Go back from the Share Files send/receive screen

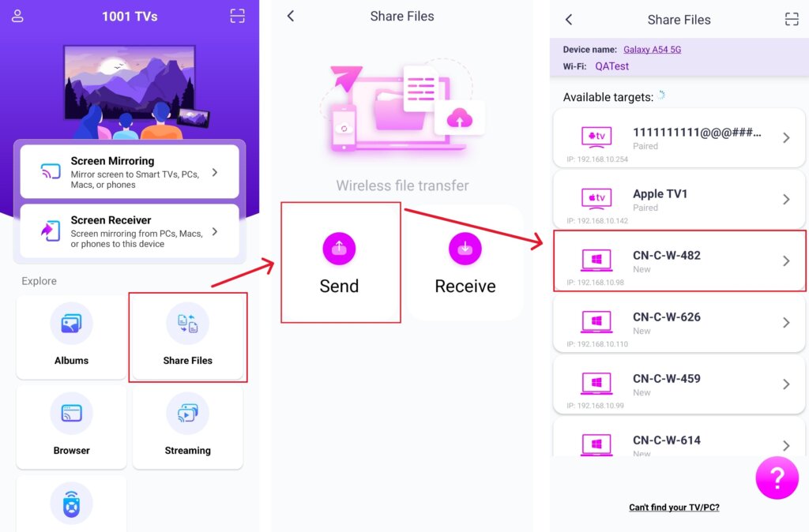click(291, 16)
